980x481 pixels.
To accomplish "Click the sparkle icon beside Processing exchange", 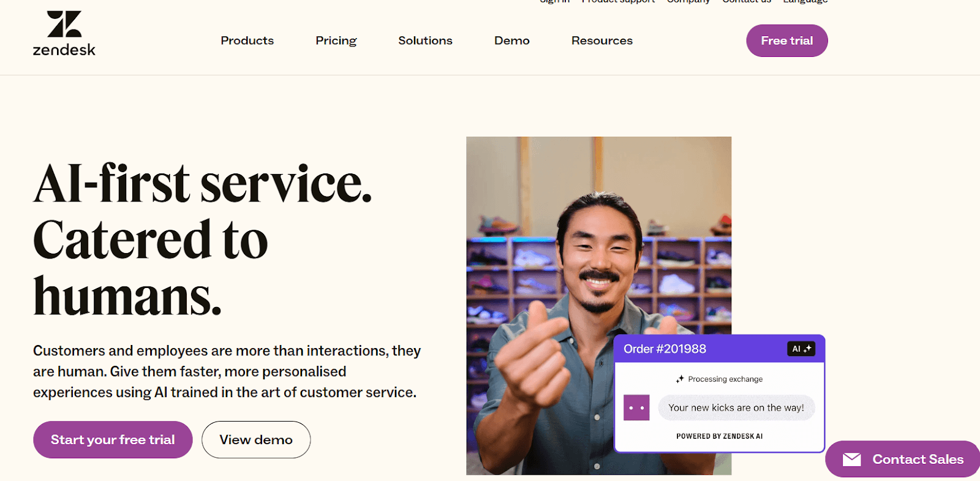I will [x=680, y=379].
